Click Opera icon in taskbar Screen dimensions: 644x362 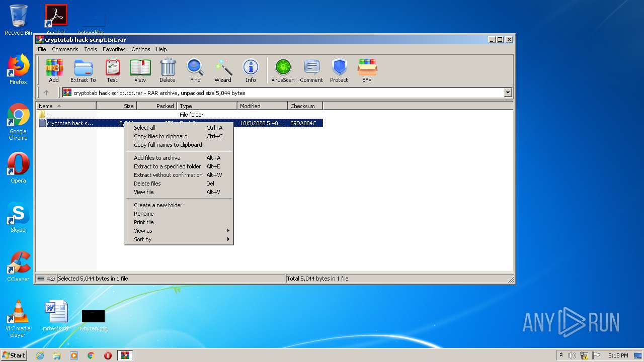pos(108,355)
